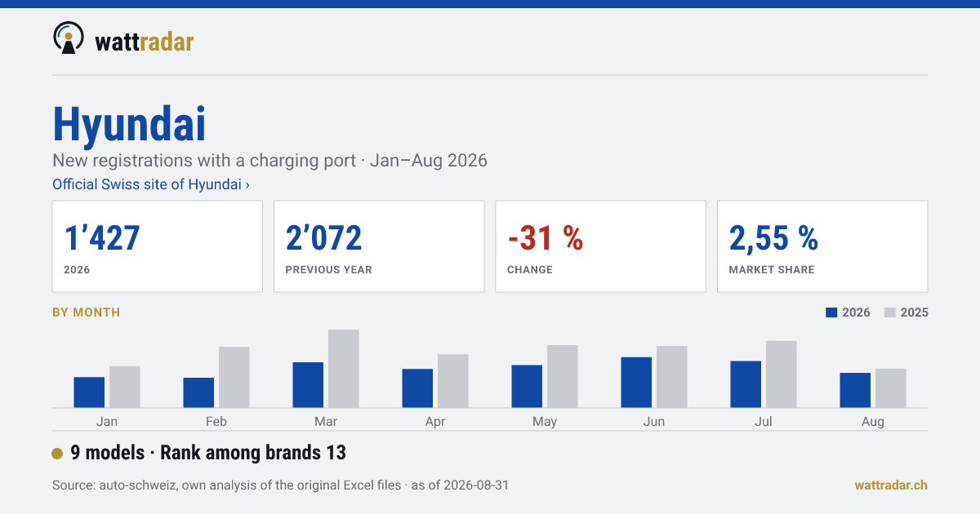The width and height of the screenshot is (980, 514).
Task: Select the 2'072 previous year card
Action: [379, 246]
